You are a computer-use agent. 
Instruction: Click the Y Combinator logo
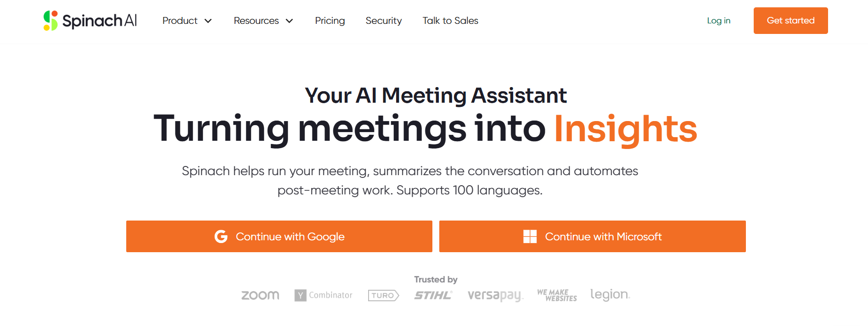click(x=324, y=295)
